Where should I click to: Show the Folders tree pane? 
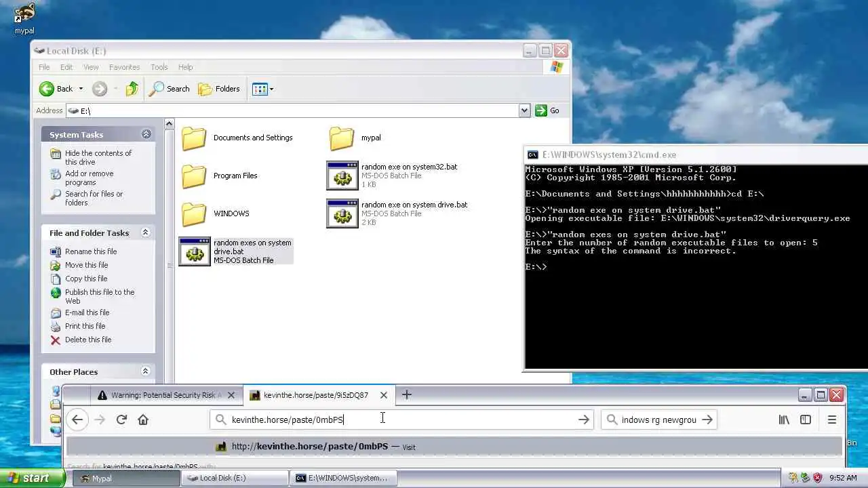[x=219, y=89]
